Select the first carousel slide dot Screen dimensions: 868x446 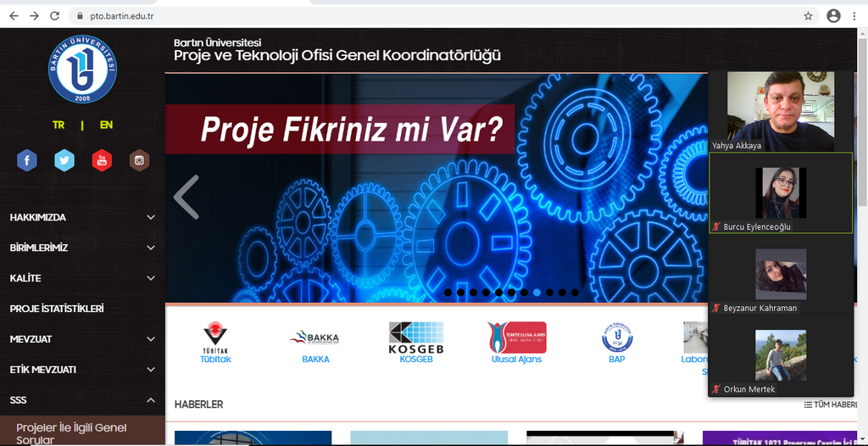tap(448, 293)
